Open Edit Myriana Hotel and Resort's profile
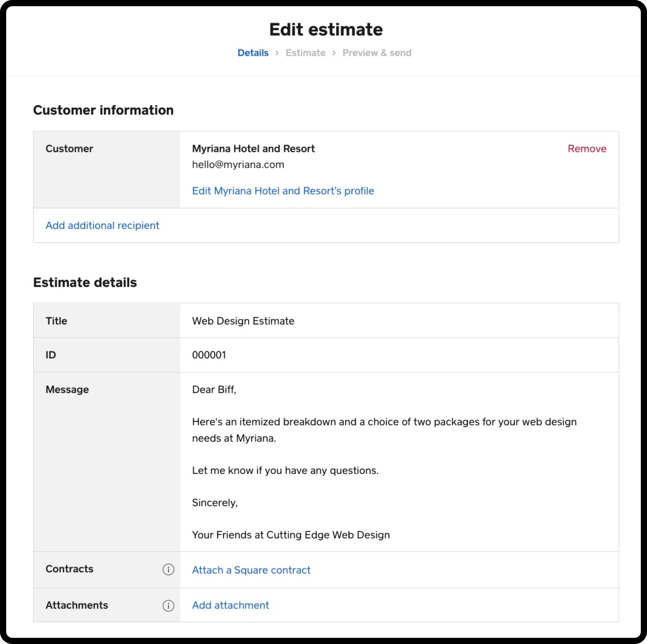 click(283, 190)
